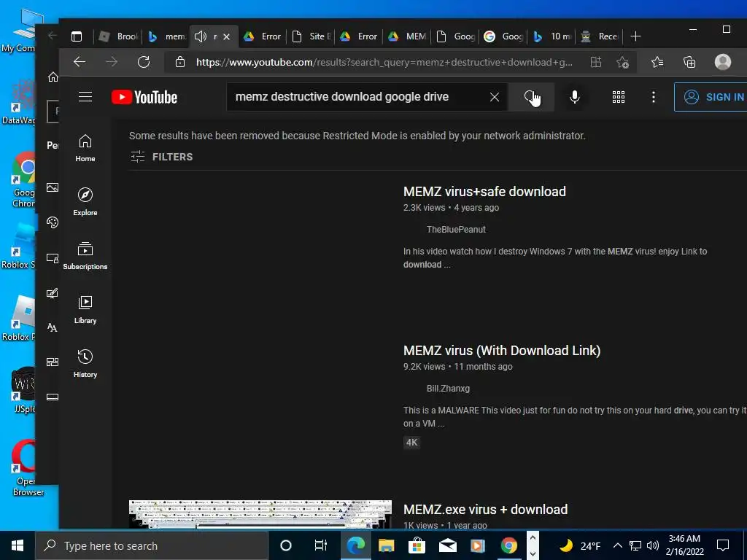747x560 pixels.
Task: Click Home icon in background Settings window
Action: (x=53, y=77)
